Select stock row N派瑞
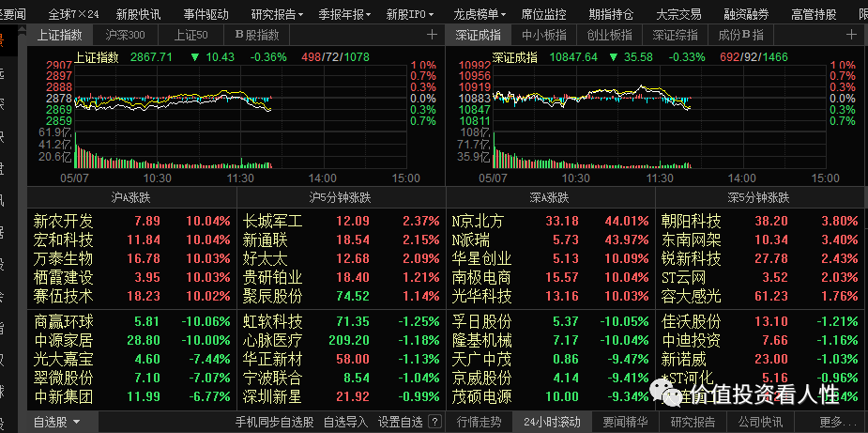The image size is (868, 433). (x=550, y=240)
